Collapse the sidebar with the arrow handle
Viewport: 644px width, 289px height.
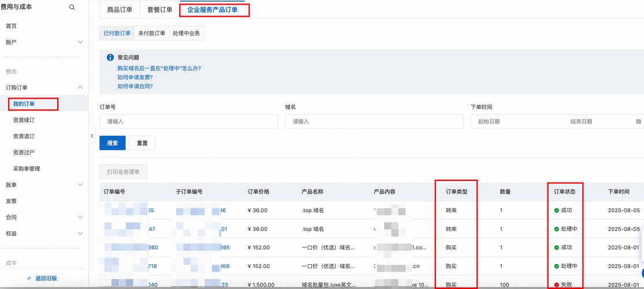(92, 136)
